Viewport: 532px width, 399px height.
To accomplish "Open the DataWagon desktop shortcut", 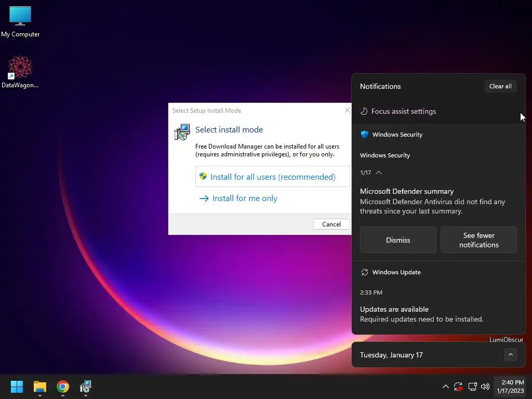I will click(x=20, y=72).
